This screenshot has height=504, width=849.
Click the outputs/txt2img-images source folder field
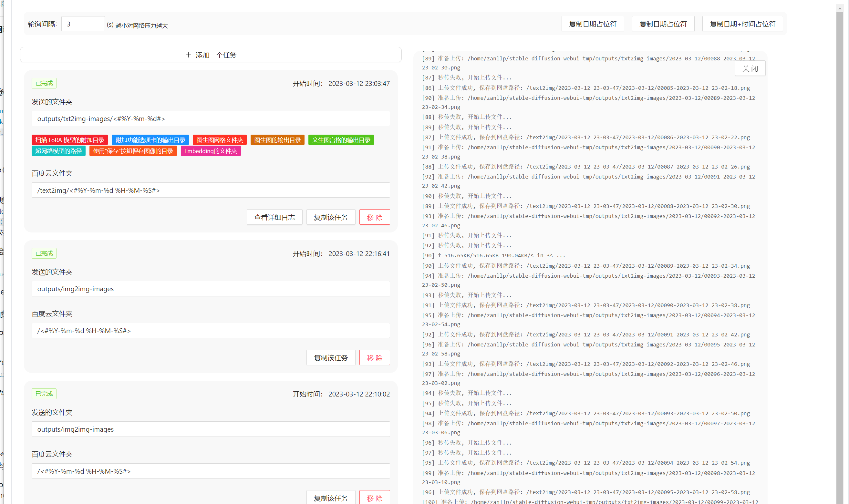211,118
